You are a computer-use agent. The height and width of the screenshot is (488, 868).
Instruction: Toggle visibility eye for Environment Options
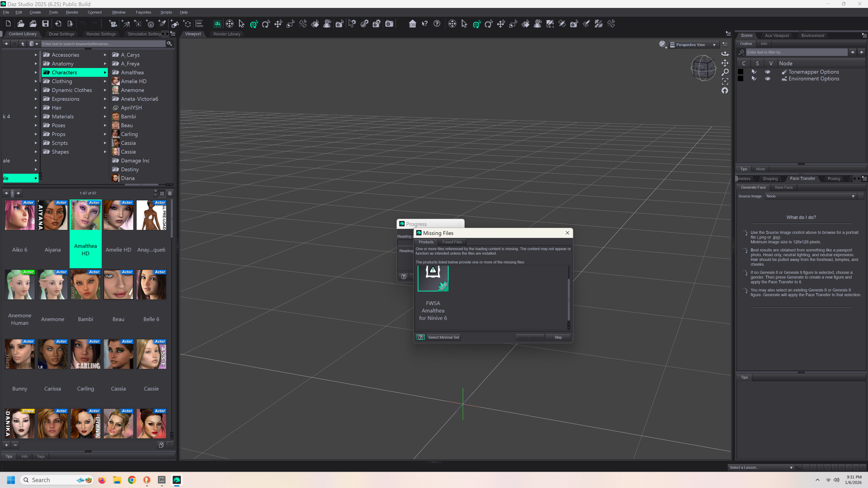[x=768, y=78]
